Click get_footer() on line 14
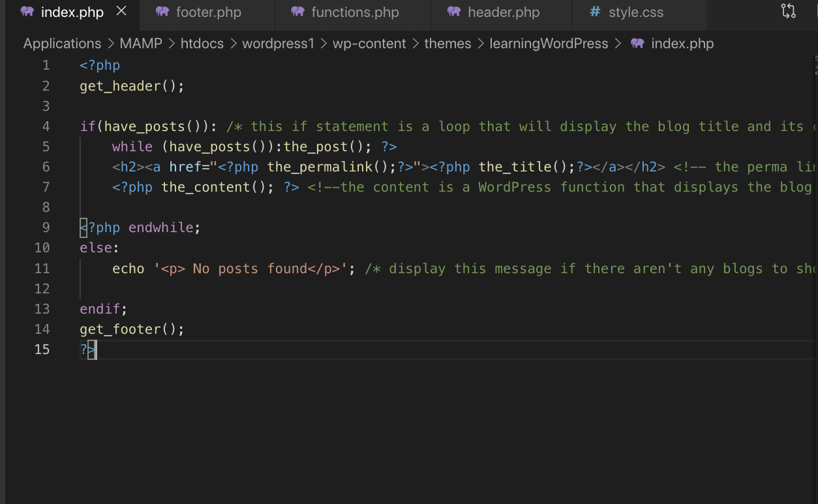The width and height of the screenshot is (818, 504). pyautogui.click(x=132, y=329)
